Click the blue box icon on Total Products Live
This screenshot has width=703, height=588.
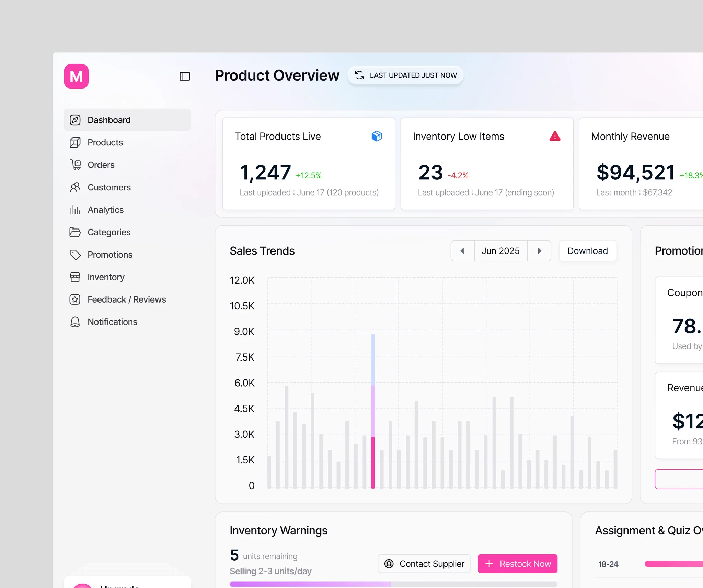pos(377,136)
